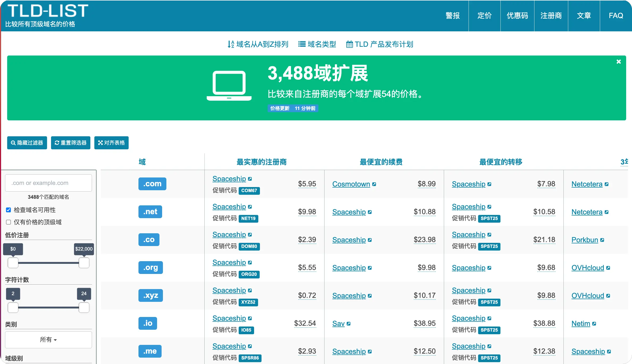The width and height of the screenshot is (632, 364).
Task: Open external link icon beside .com row Netcetera
Action: tap(606, 184)
